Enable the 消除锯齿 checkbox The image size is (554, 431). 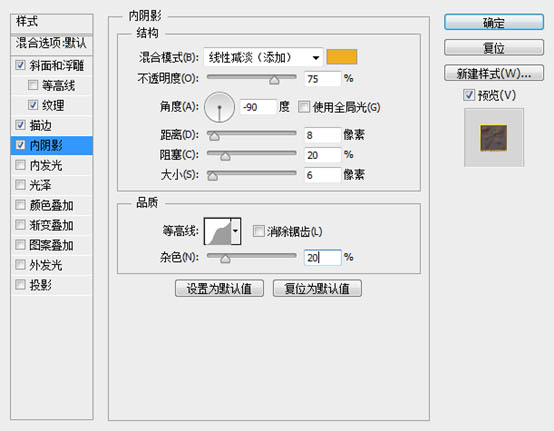(259, 231)
